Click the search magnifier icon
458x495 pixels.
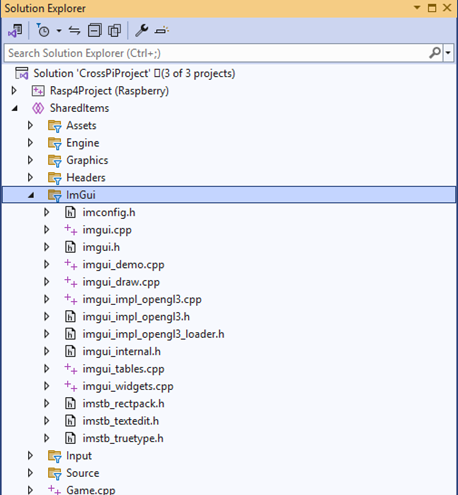[435, 53]
